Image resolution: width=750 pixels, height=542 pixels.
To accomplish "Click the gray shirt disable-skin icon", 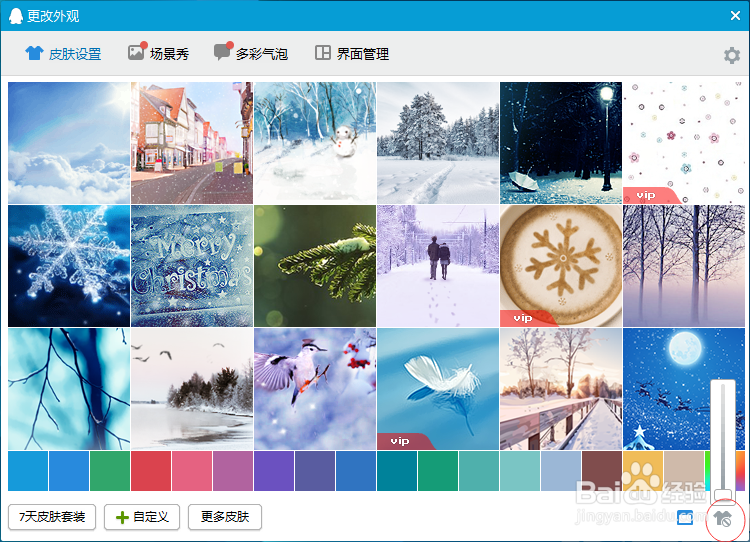I will (x=723, y=518).
